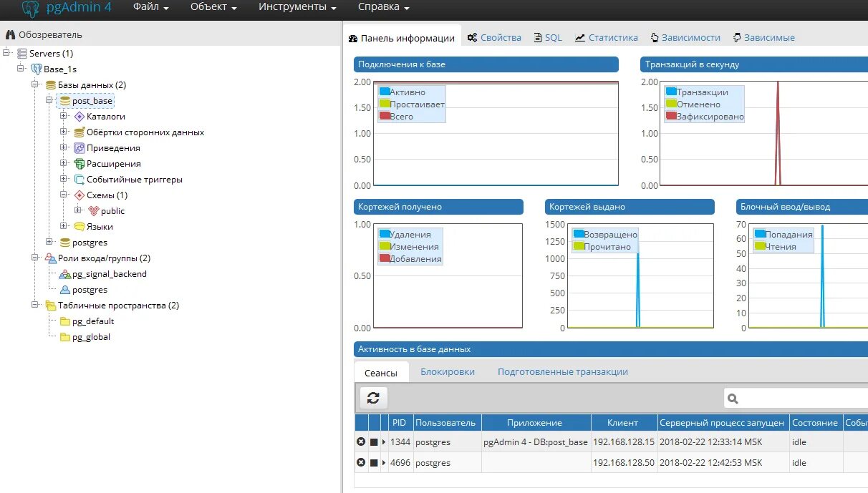The image size is (868, 493).
Task: Click the Отменено yellow legend swatch
Action: pos(671,104)
